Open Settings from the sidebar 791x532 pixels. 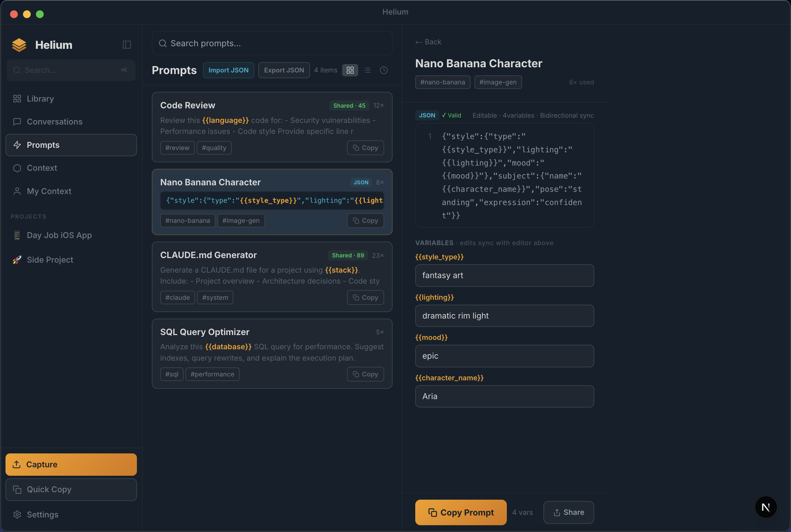tap(42, 514)
